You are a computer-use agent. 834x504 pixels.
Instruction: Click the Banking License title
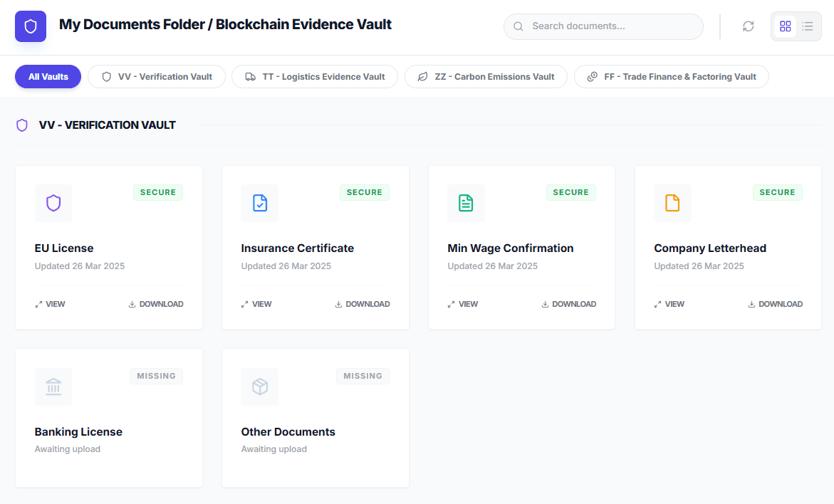coord(78,431)
